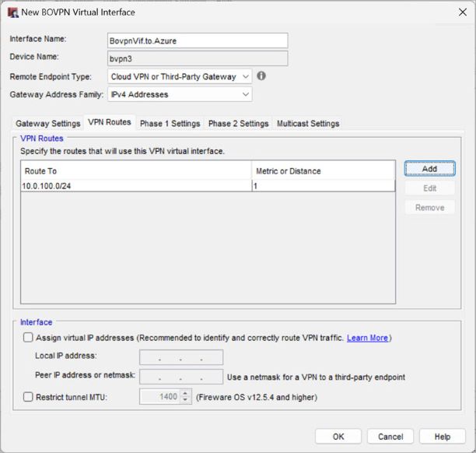This screenshot has width=476, height=453.
Task: Select the VPN Routes tab
Action: point(110,122)
